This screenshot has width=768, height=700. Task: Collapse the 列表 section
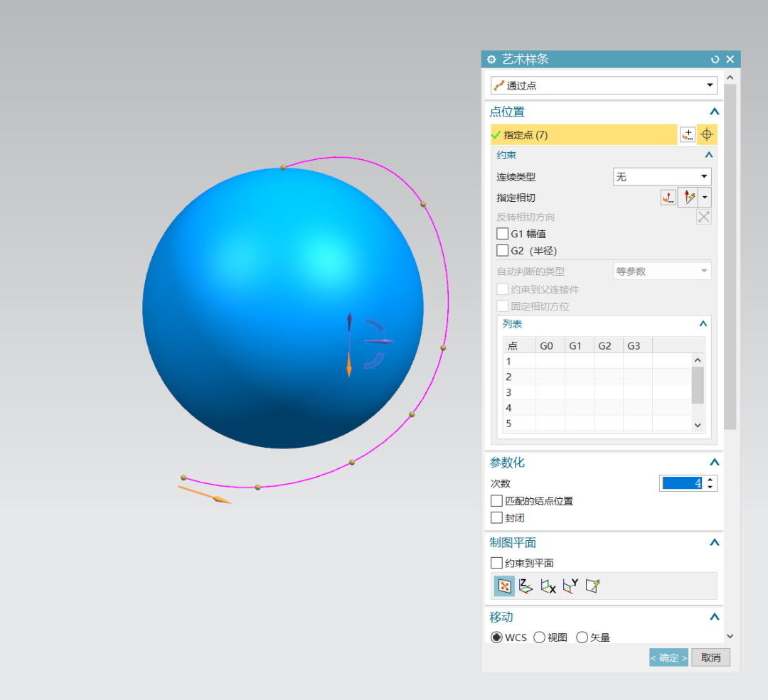pos(703,323)
